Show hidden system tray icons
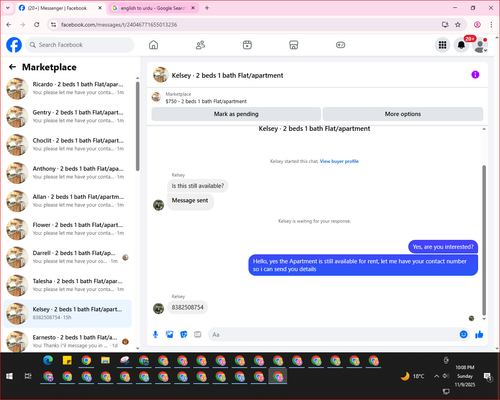This screenshot has height=400, width=500. click(436, 376)
